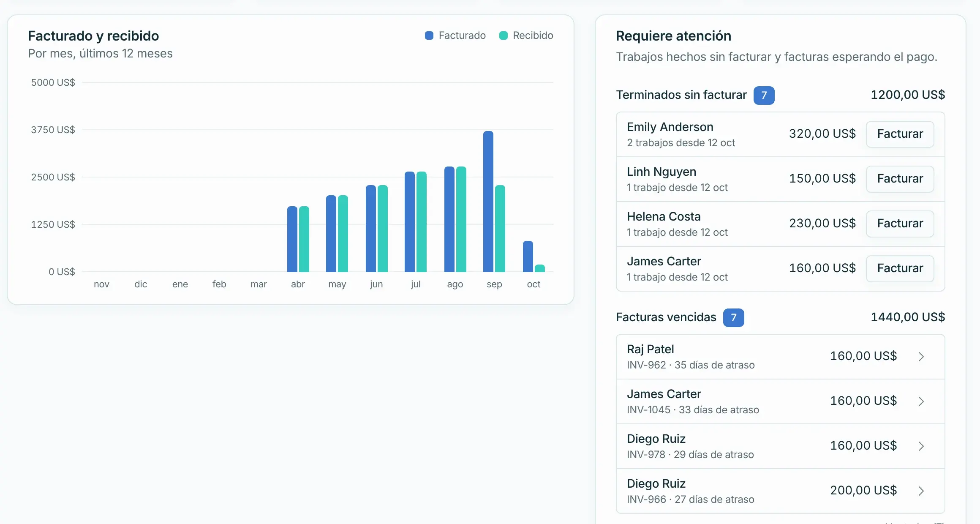Invoice Emily Anderson with Facturar button
The height and width of the screenshot is (524, 980).
(x=900, y=134)
